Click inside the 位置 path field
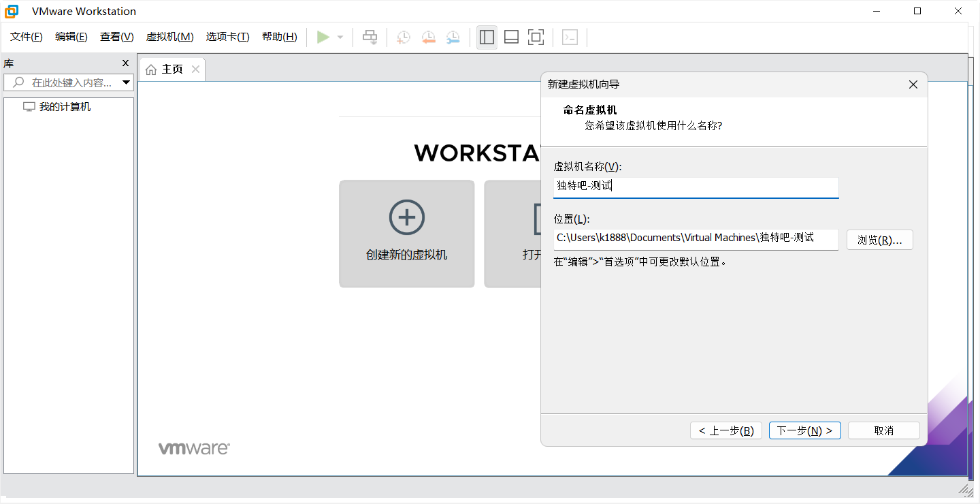The height and width of the screenshot is (504, 980). [696, 238]
